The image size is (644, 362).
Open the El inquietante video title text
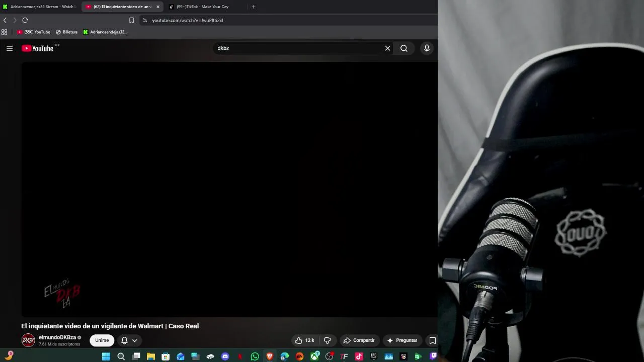coord(110,326)
